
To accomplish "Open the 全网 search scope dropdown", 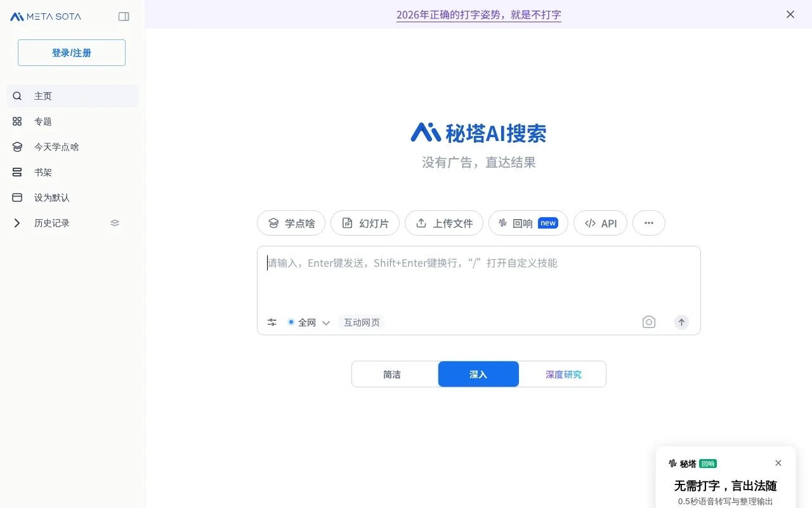I will point(309,323).
